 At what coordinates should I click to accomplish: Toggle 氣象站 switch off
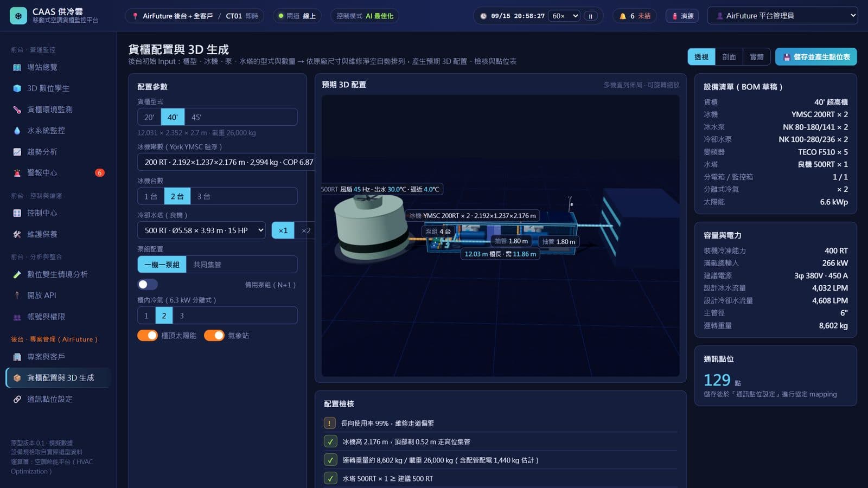point(214,335)
